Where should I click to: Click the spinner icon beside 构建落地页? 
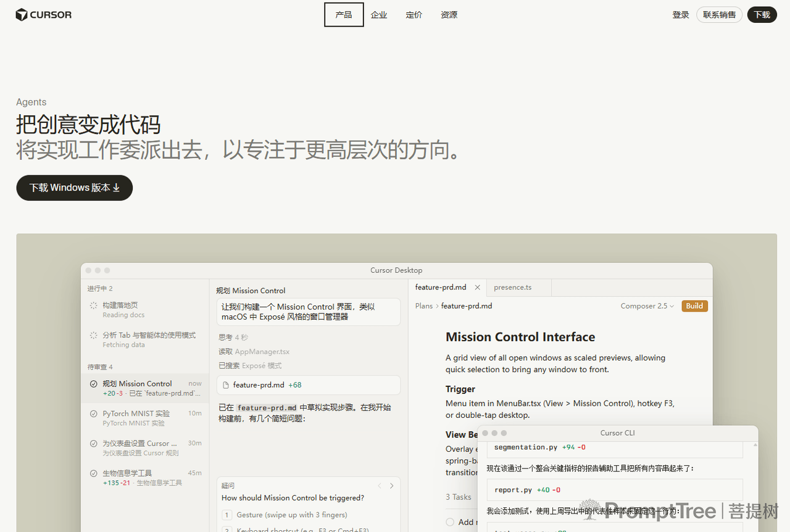pos(94,305)
